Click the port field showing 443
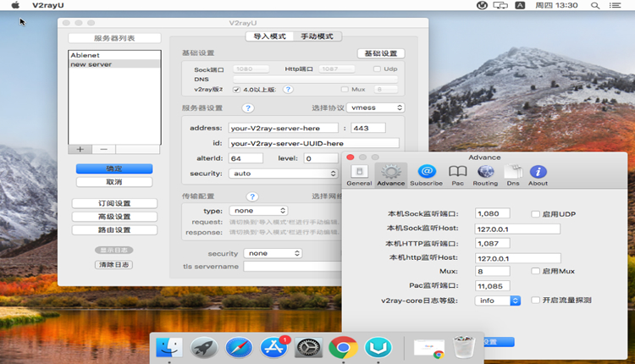Screen dimensions: 635x364 click(368, 128)
